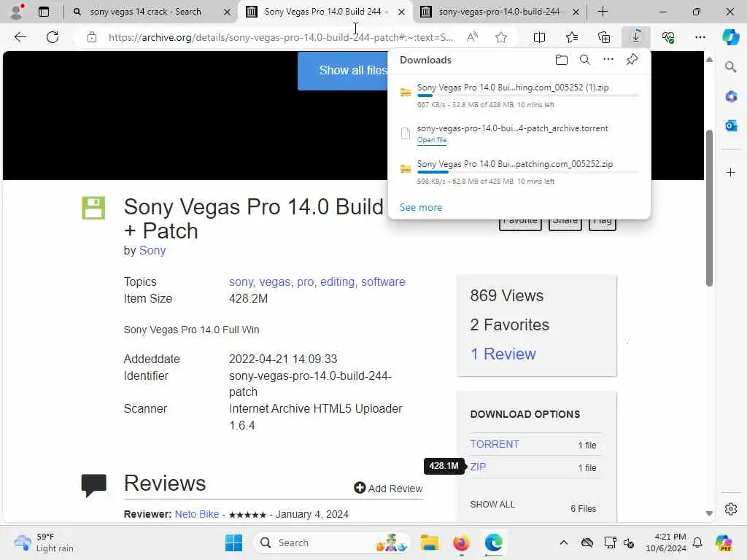This screenshot has width=747, height=560.
Task: Open downloads folder icon in panel
Action: (x=562, y=60)
